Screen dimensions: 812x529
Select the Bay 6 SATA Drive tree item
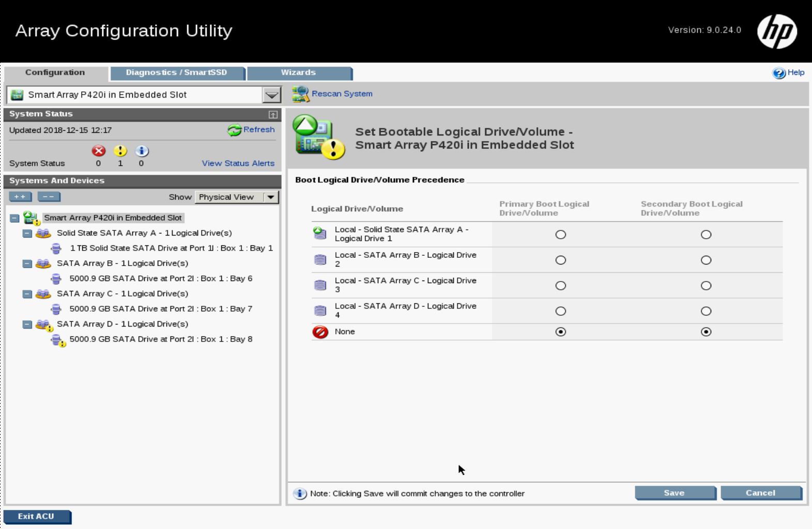pos(161,278)
